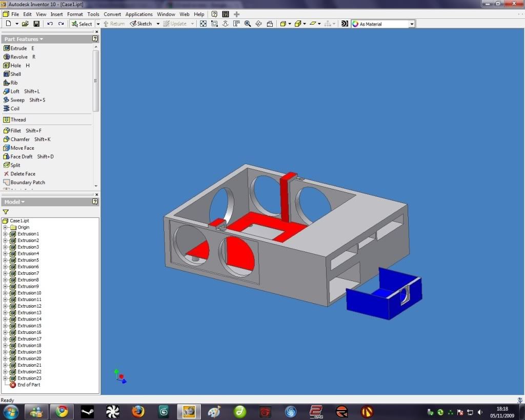This screenshot has width=525, height=420.
Task: Click the Update button
Action: pos(175,24)
